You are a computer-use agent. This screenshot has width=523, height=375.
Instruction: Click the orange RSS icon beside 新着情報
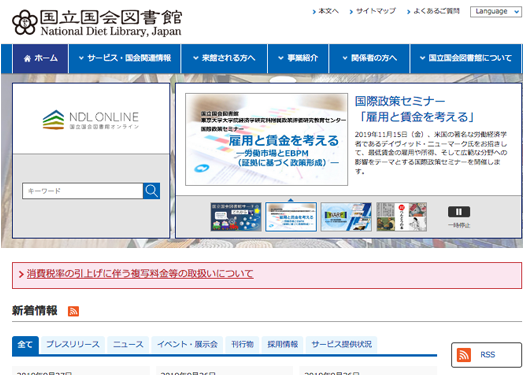[x=73, y=311]
